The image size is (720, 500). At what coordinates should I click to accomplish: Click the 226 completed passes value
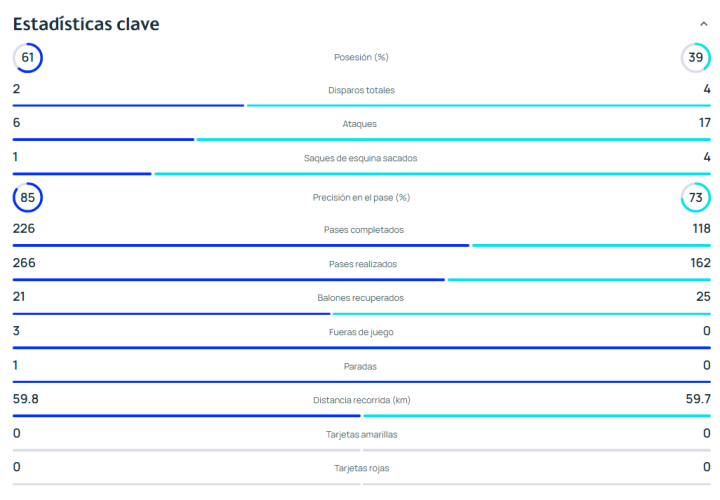click(x=25, y=229)
